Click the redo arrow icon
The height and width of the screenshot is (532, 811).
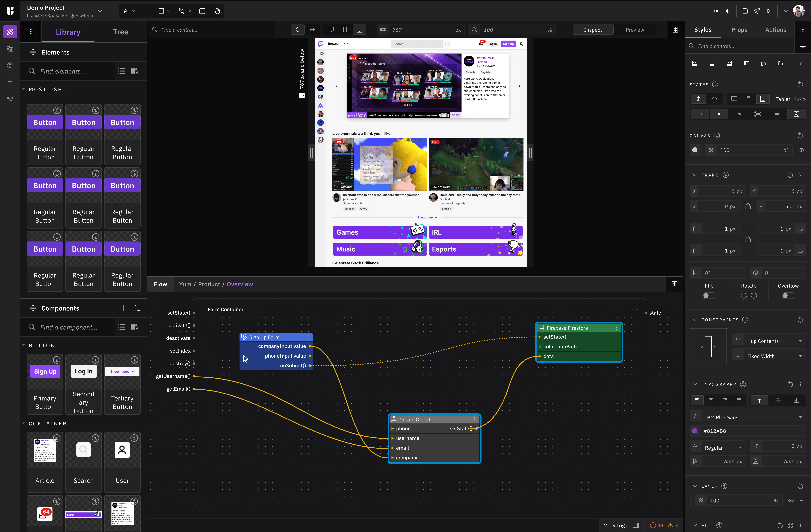727,11
